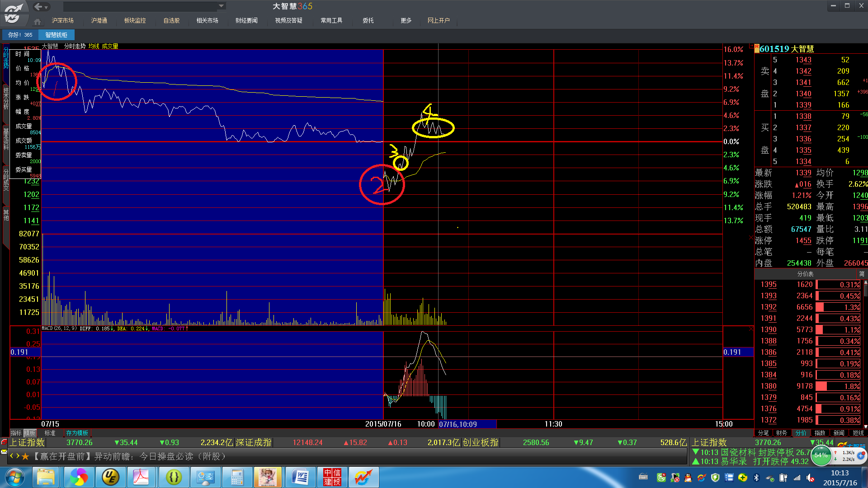Image resolution: width=868 pixels, height=488 pixels.
Task: Click the 网上开户 link
Action: tap(439, 20)
